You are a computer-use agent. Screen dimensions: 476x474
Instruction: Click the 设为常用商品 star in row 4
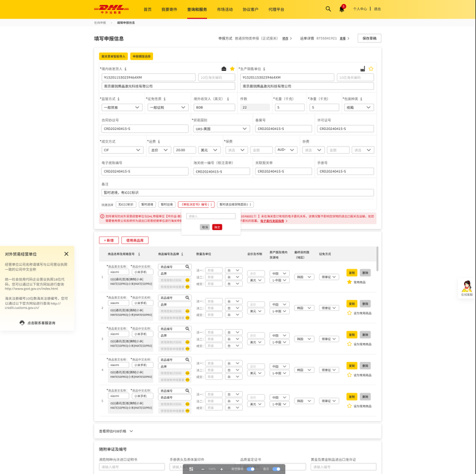tap(349, 375)
